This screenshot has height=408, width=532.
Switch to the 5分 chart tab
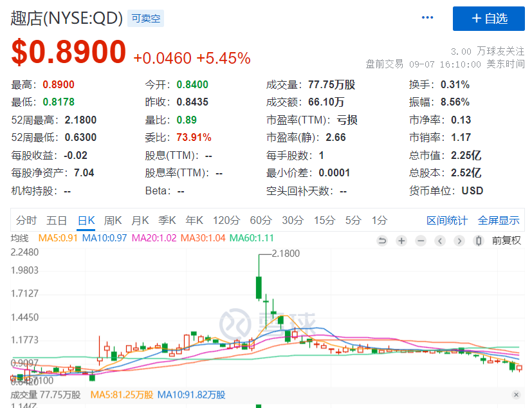[353, 220]
